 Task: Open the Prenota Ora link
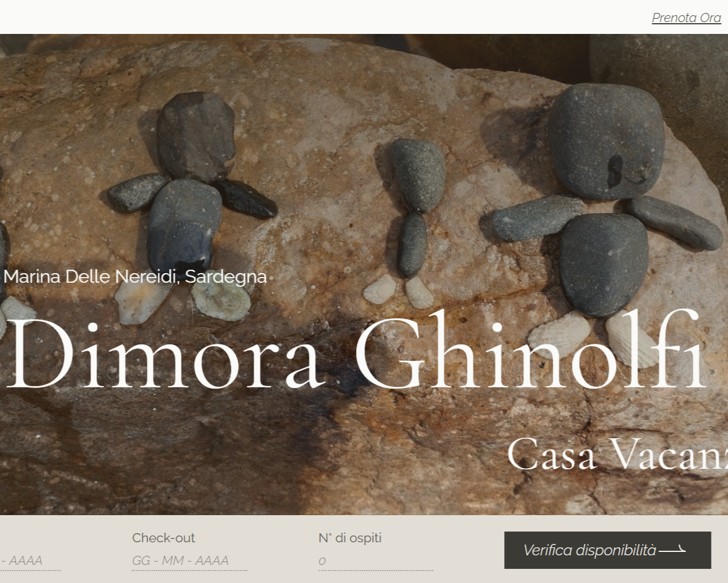[x=686, y=18]
